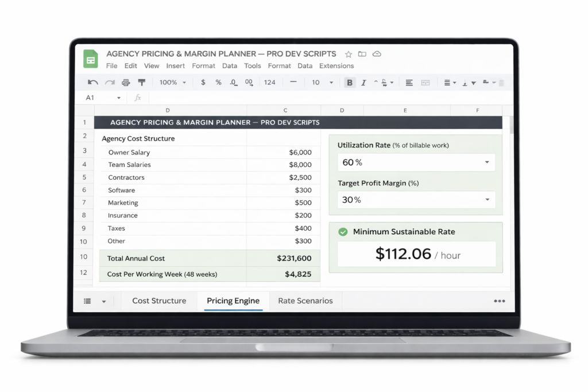Image resolution: width=588 pixels, height=392 pixels.
Task: Toggle bold formatting
Action: click(x=349, y=83)
